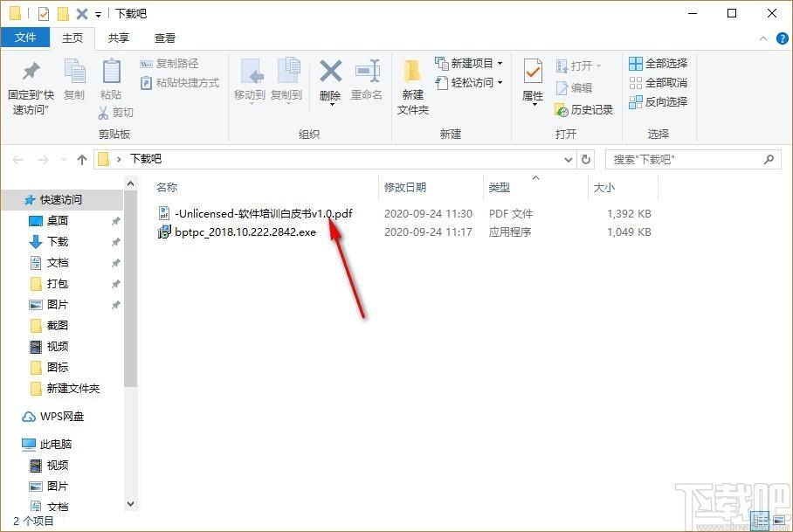Open New item (新建项目) dropdown
Image resolution: width=793 pixels, height=532 pixels.
coord(469,63)
